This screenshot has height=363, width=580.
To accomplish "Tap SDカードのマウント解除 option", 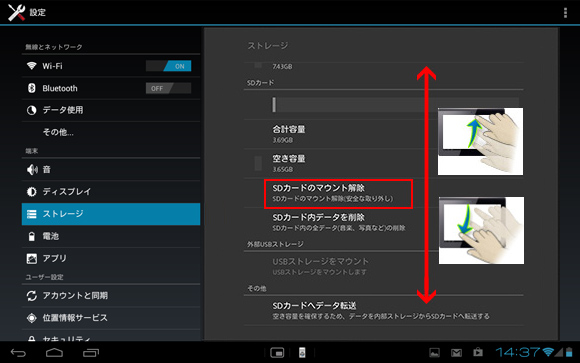I will [x=338, y=194].
